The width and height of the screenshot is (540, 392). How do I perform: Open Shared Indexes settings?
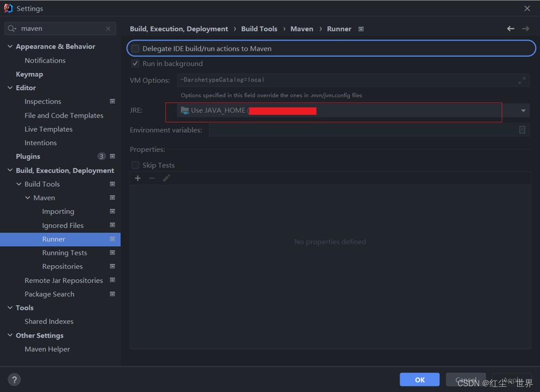pyautogui.click(x=49, y=321)
